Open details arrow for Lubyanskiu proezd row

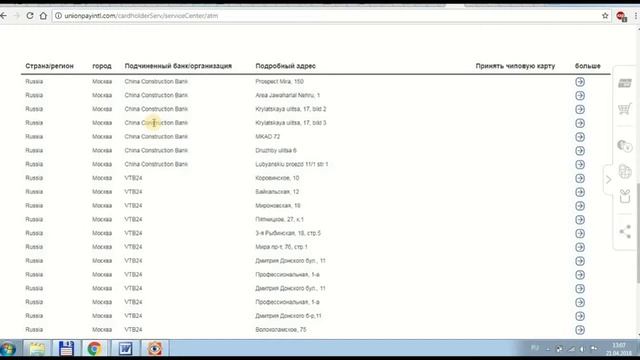click(580, 164)
